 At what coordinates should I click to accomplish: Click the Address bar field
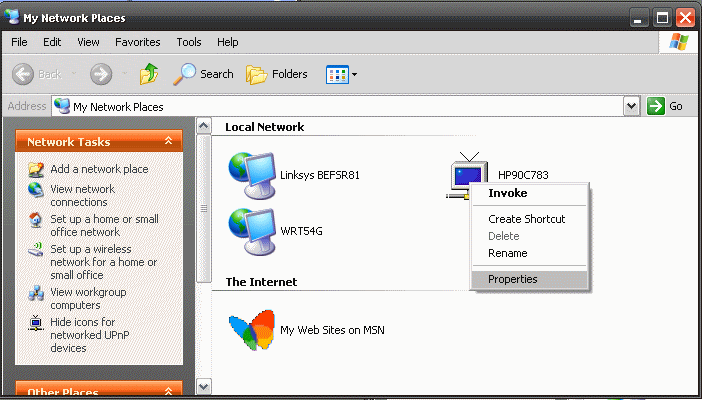(338, 107)
